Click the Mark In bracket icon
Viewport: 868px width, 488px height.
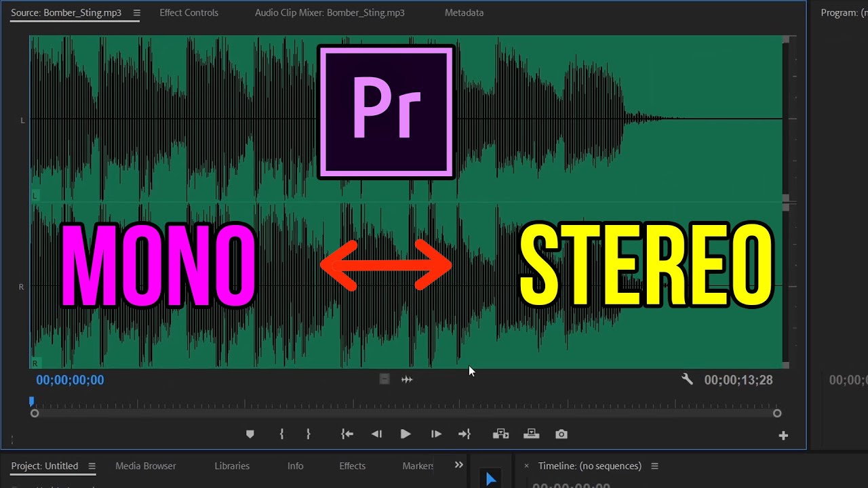281,434
